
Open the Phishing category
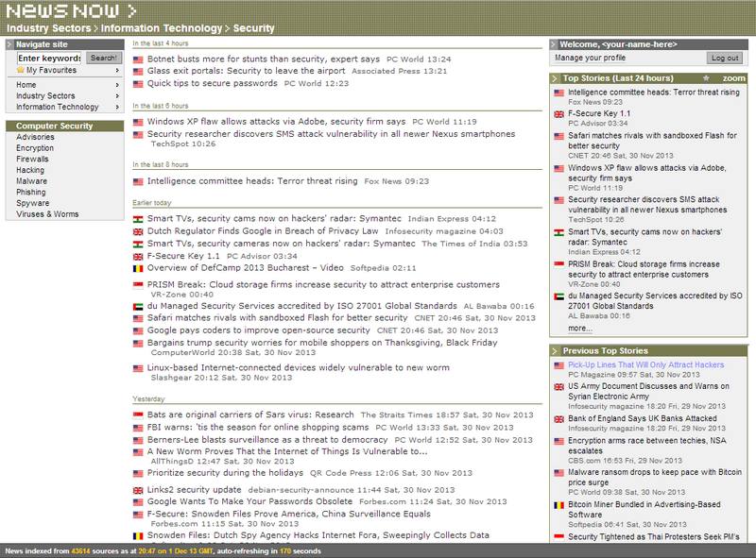(31, 192)
